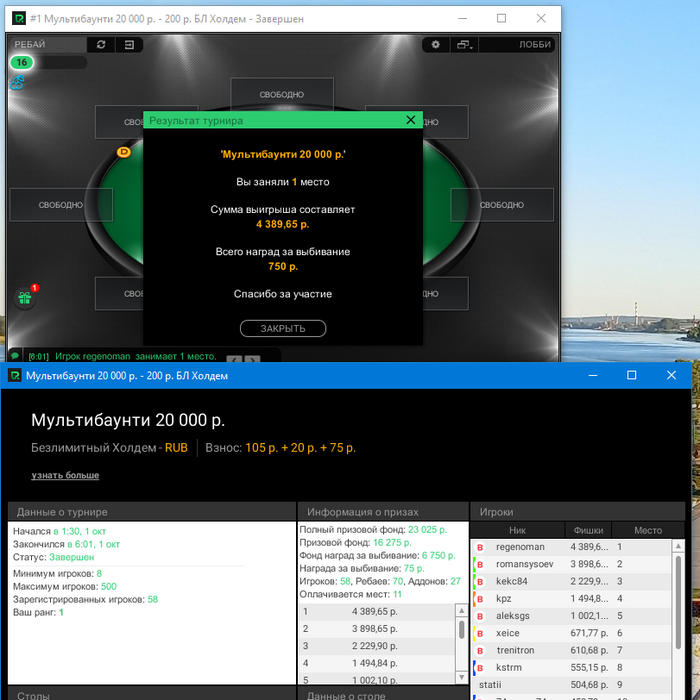The image size is (700, 700).
Task: Click the chat message about regenoman taking 1 место
Action: 122,357
